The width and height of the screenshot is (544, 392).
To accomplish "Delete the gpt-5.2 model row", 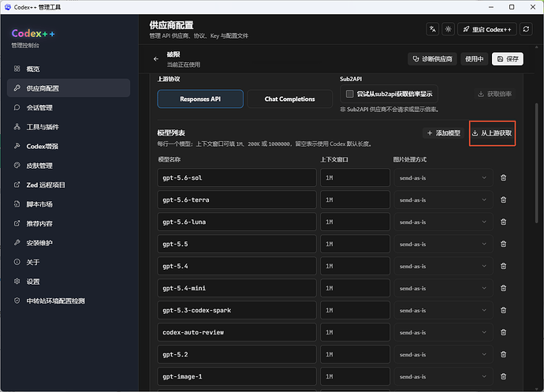I will (504, 354).
